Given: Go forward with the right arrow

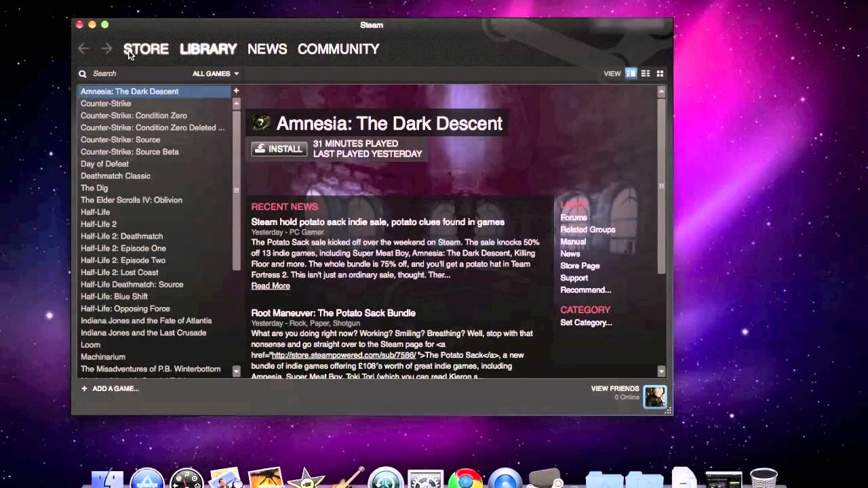Looking at the screenshot, I should tap(106, 49).
